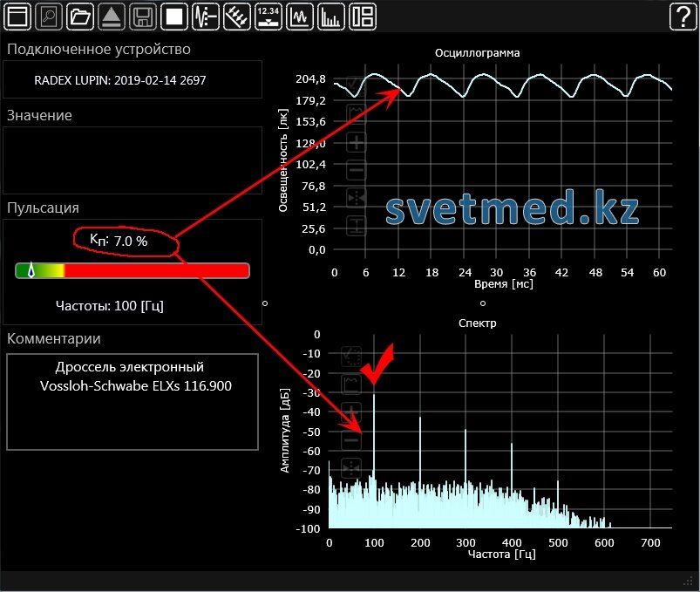Click the 'Спектр' chart title
Viewport: 700px width, 592px height.
[477, 323]
